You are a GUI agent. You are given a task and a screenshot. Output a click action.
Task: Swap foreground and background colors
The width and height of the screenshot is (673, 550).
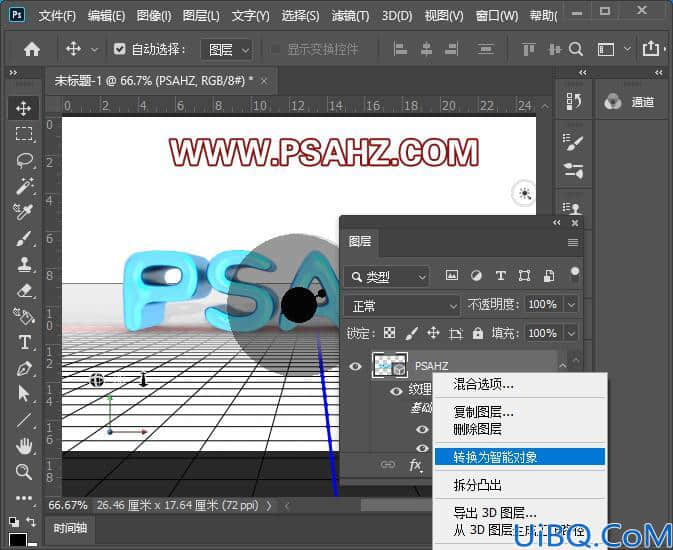(x=31, y=522)
